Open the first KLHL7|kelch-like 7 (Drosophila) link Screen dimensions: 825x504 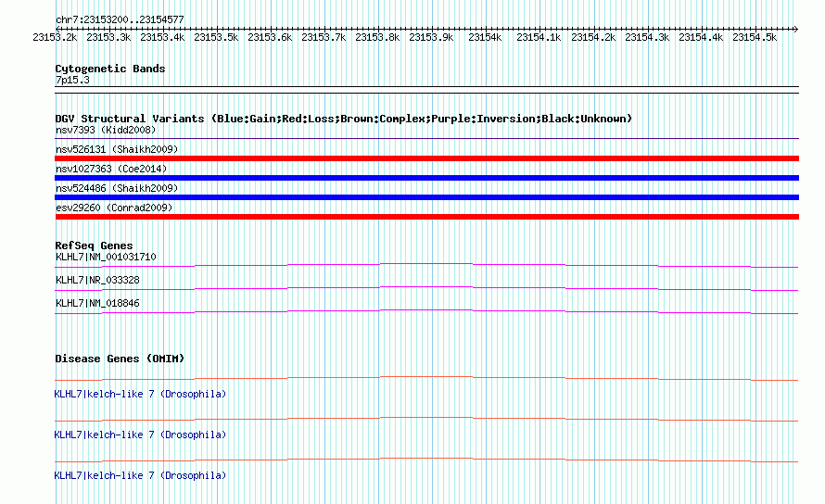140,394
